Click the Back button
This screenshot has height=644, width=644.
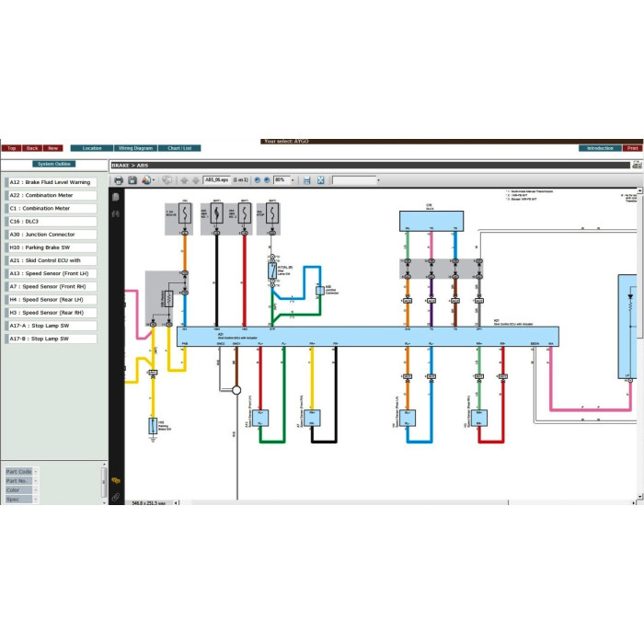[x=32, y=148]
